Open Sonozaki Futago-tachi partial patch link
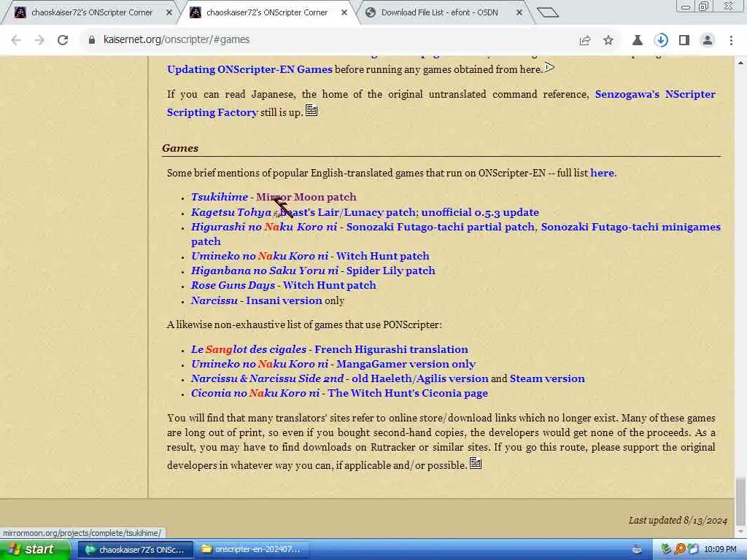This screenshot has height=560, width=747. [x=440, y=227]
